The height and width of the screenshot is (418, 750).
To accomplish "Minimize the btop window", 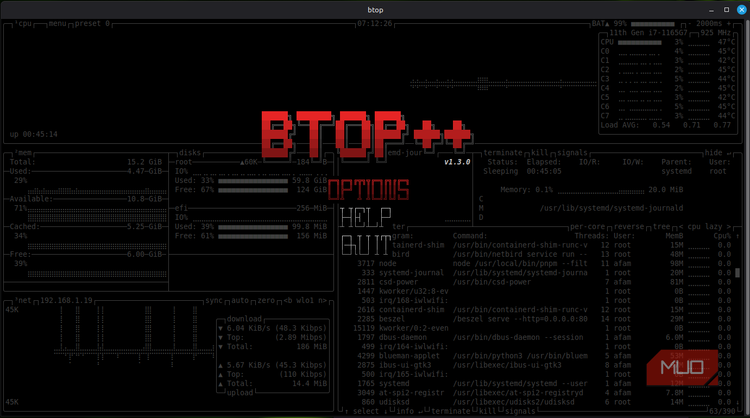I will click(x=711, y=10).
